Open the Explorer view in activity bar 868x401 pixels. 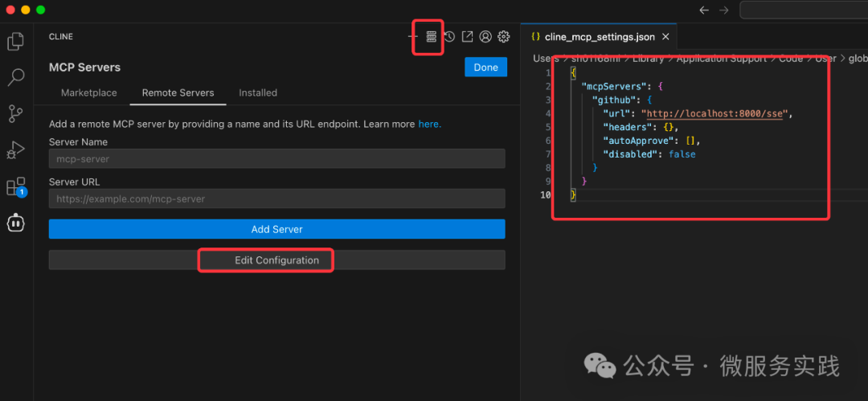point(15,42)
